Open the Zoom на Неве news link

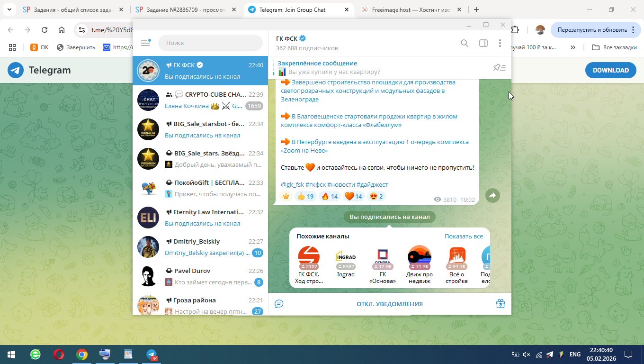coord(375,146)
